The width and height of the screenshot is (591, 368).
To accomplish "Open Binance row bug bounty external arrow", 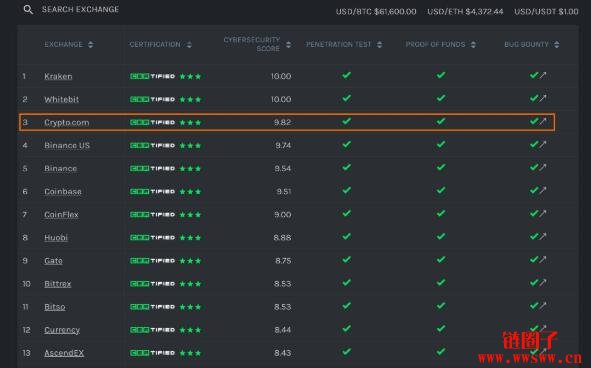I will [x=543, y=167].
